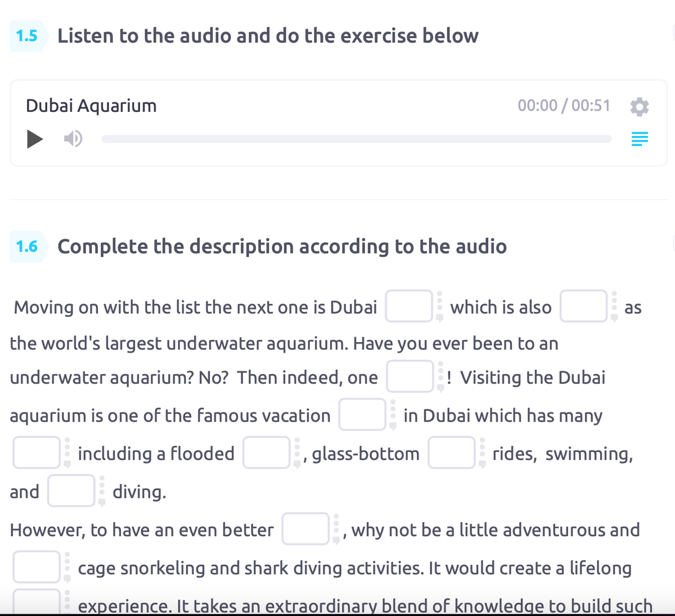This screenshot has width=675, height=616.
Task: Click the blank after "which is also"
Action: [583, 306]
